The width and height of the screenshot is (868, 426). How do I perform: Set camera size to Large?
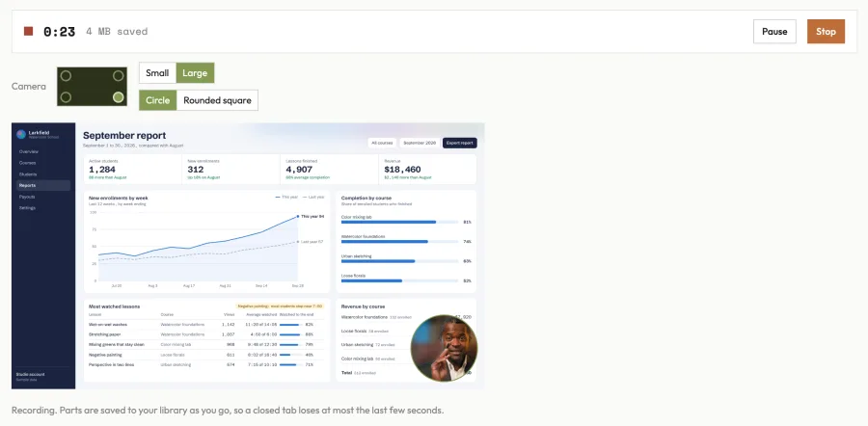click(x=195, y=73)
